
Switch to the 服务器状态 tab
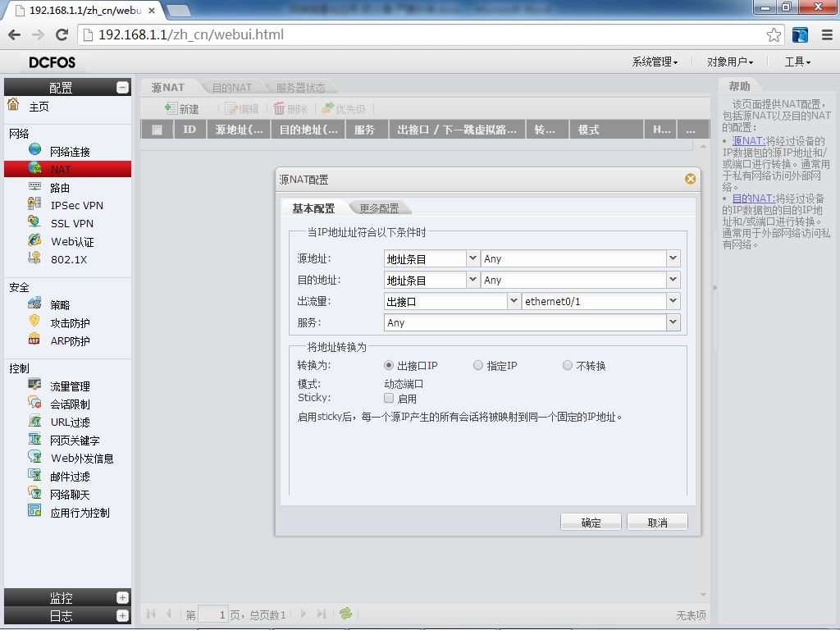tap(300, 87)
